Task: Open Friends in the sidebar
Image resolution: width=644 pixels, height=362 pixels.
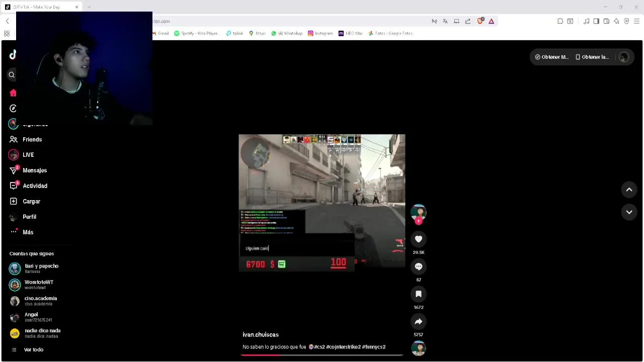Action: [32, 139]
